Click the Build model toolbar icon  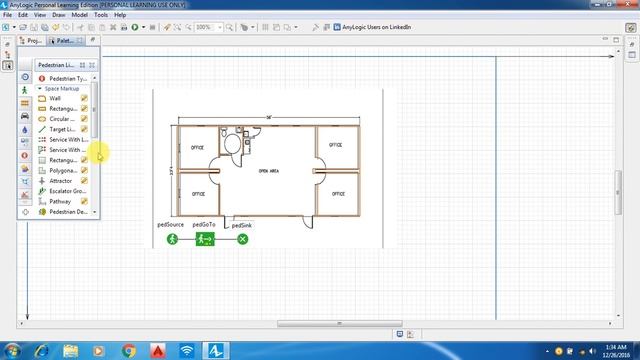point(124,27)
